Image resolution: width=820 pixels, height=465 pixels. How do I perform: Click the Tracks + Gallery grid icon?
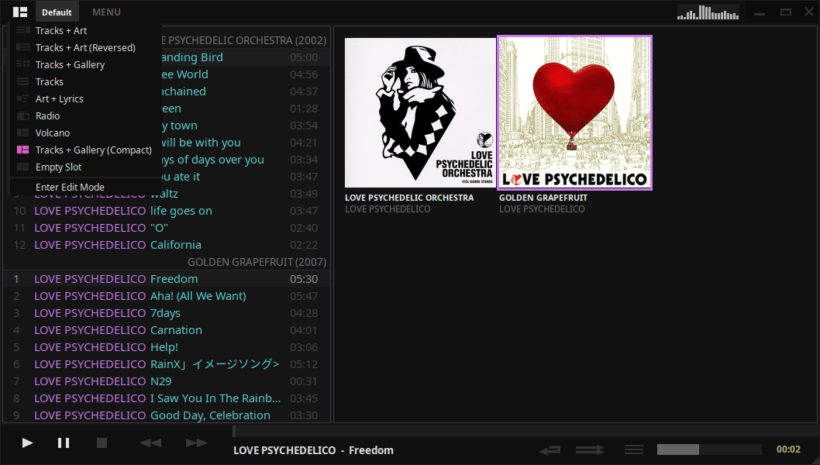pos(22,64)
